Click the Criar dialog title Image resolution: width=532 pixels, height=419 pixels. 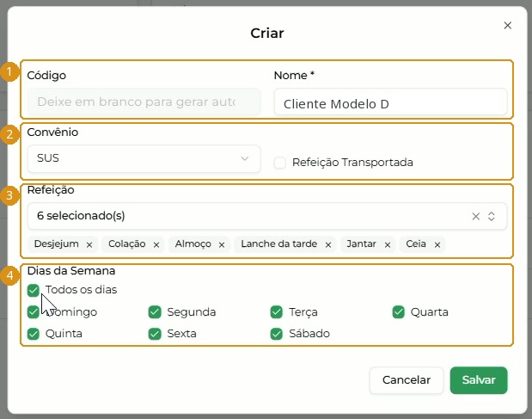click(x=267, y=34)
